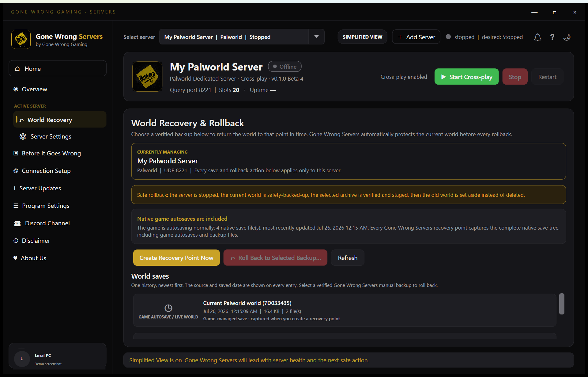Open the server selection dropdown arrow
588x377 pixels.
click(316, 37)
